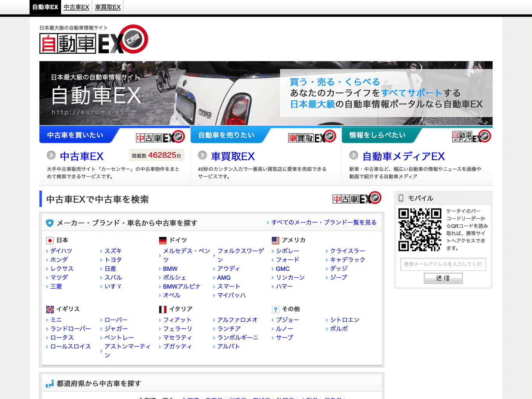Viewport: 532px width, 399px height.
Task: Open the 中古車EX tab at top
Action: (x=76, y=7)
